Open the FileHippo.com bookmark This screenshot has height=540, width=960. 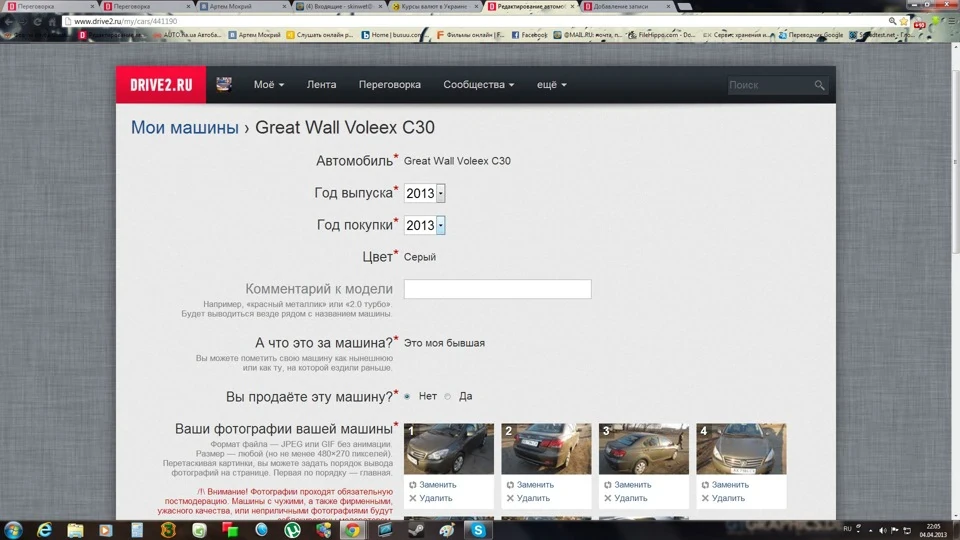click(x=661, y=35)
